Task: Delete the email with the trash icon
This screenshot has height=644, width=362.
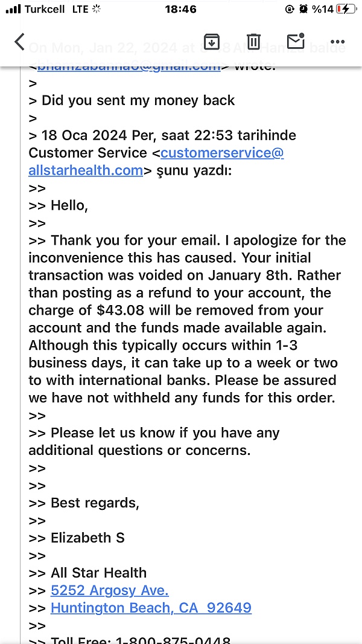Action: [x=253, y=42]
